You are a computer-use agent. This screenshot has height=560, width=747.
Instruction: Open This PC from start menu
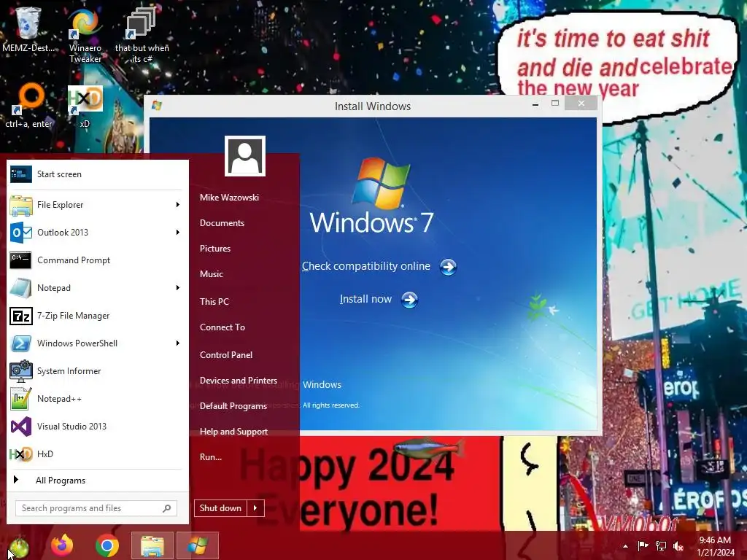(x=214, y=301)
